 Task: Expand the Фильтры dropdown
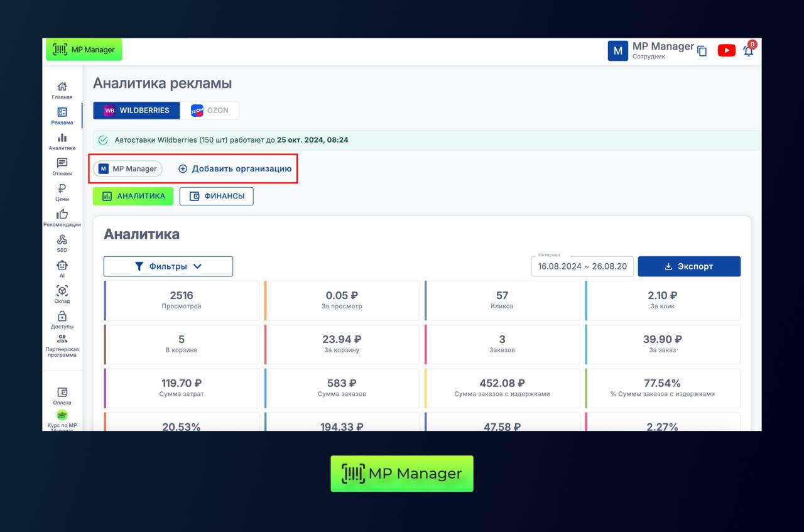point(168,266)
